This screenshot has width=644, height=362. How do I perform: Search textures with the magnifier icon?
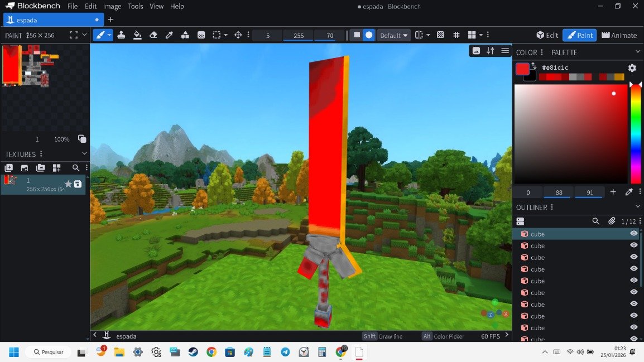[x=76, y=168]
